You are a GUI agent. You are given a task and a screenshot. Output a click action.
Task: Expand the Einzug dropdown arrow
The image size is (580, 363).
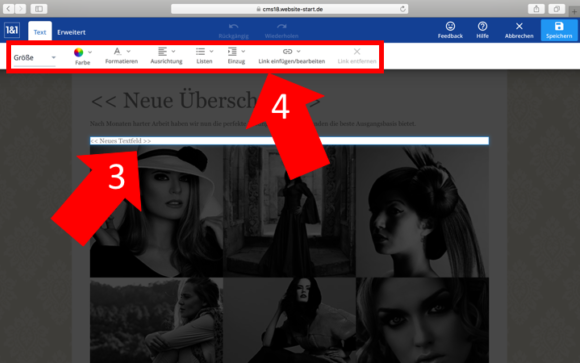click(243, 51)
